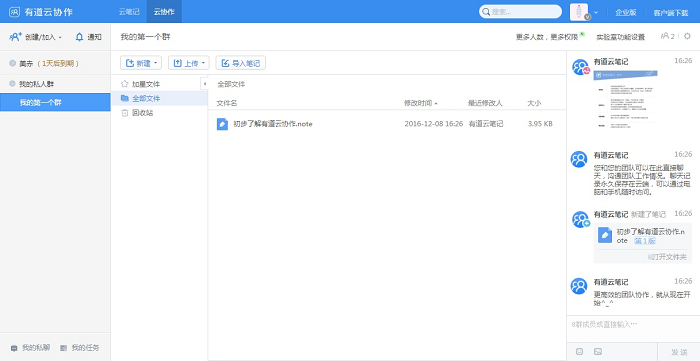Open the 创建/加入 group dropdown

tap(36, 37)
